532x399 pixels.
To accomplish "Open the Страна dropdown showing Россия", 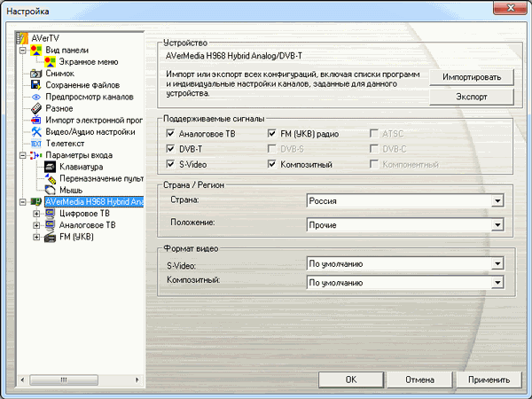I will coord(405,201).
